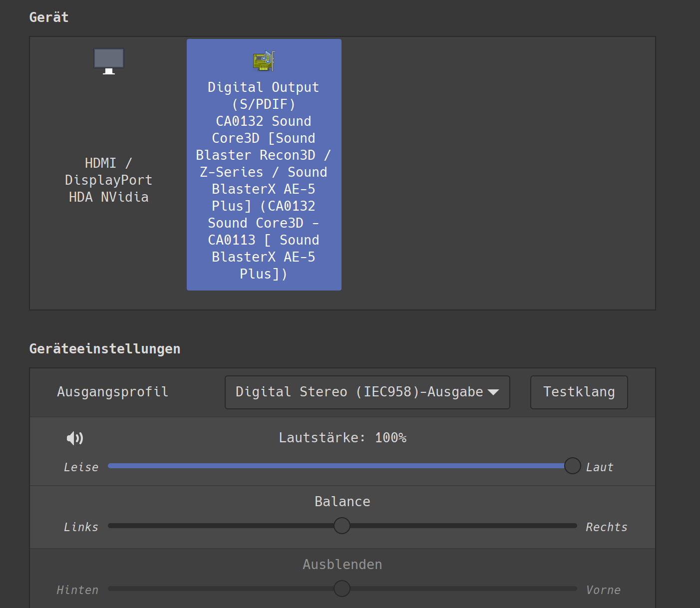Click the Lautstärke volume slider handle
This screenshot has height=608, width=700.
573,466
